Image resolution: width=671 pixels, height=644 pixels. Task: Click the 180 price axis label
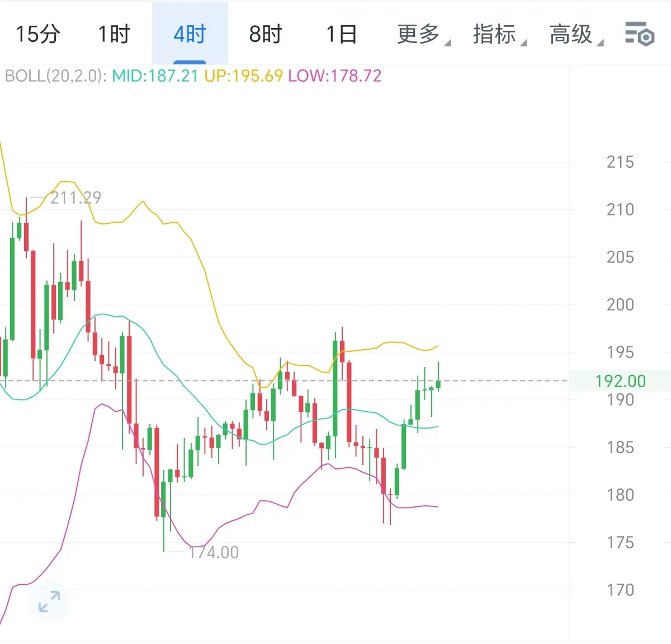pos(620,495)
